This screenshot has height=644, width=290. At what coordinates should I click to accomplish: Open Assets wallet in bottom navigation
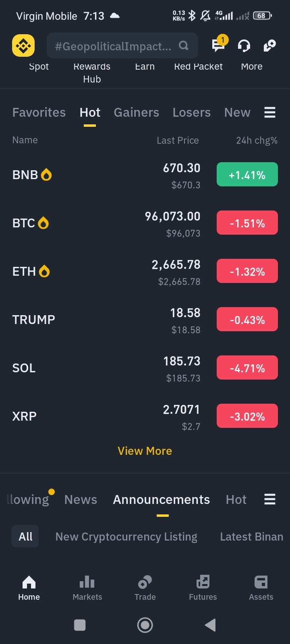[261, 588]
